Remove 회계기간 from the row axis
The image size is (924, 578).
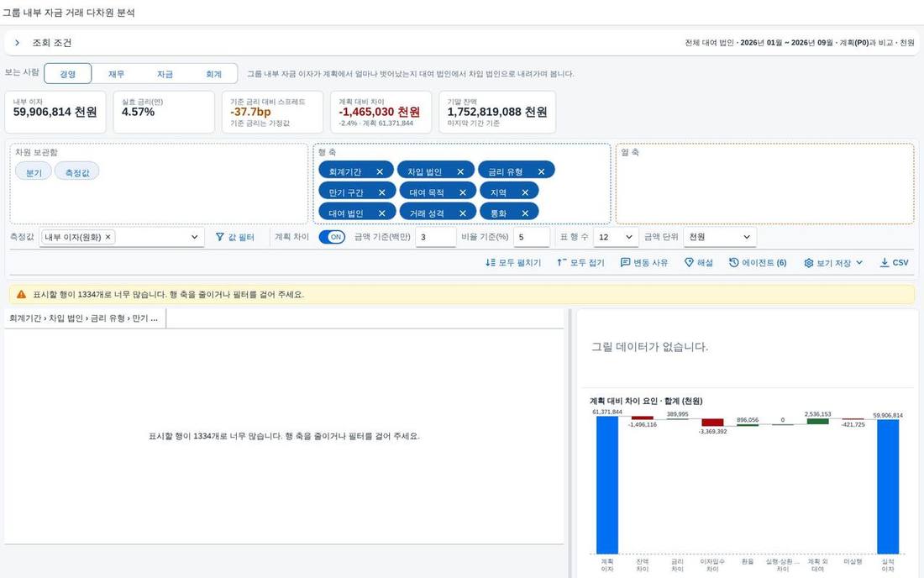coord(380,171)
